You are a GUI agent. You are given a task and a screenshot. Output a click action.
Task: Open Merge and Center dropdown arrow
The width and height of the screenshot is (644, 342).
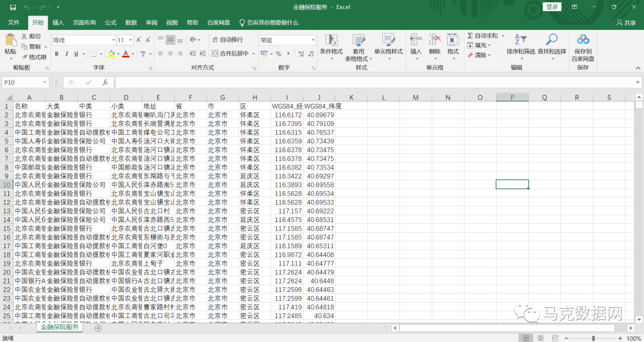pos(253,54)
